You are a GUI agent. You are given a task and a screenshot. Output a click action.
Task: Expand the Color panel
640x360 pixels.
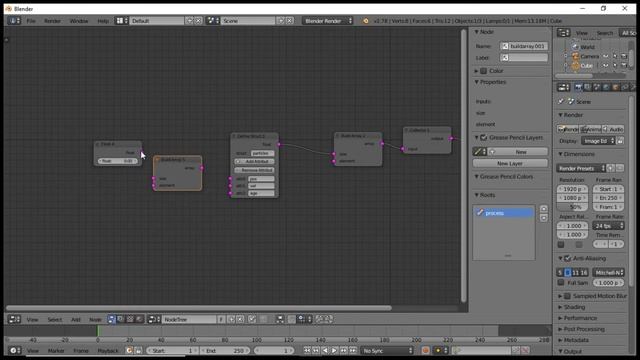pos(476,71)
